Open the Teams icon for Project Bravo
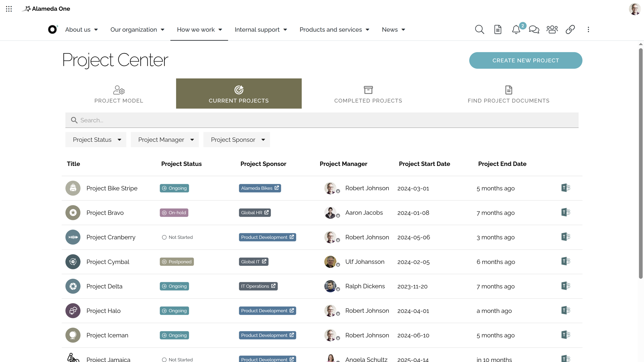The image size is (644, 362). point(566,212)
